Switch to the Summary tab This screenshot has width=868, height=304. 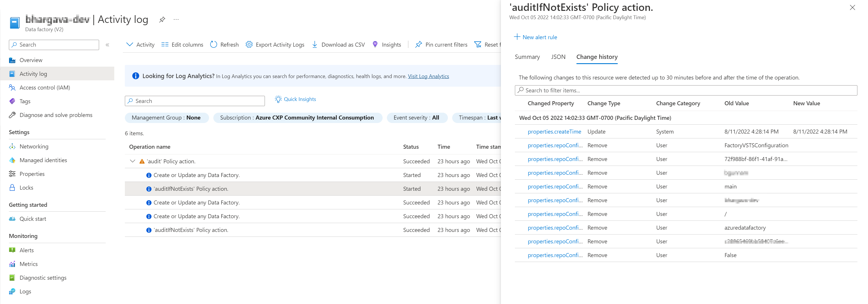pos(527,57)
